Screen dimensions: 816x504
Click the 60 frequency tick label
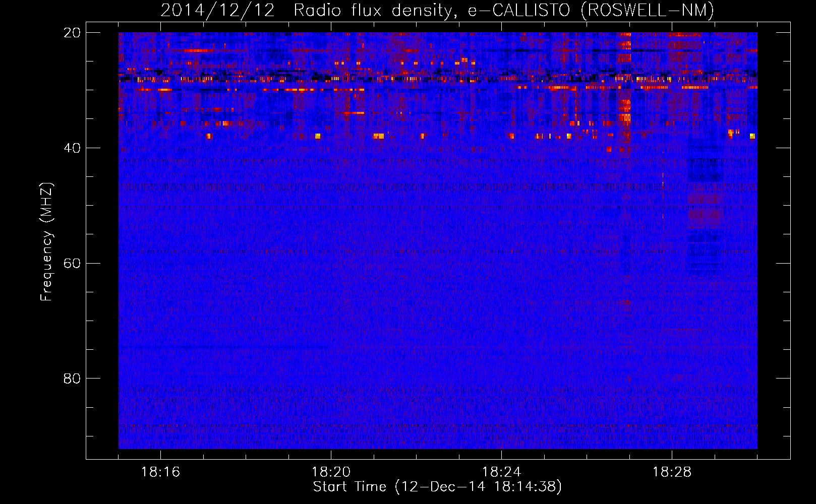[x=72, y=264]
